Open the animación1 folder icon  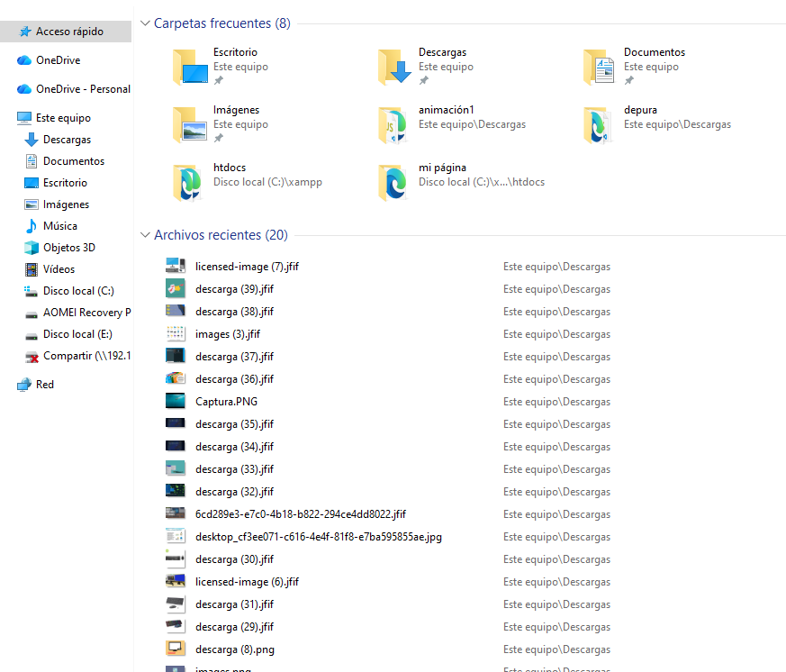(x=394, y=125)
